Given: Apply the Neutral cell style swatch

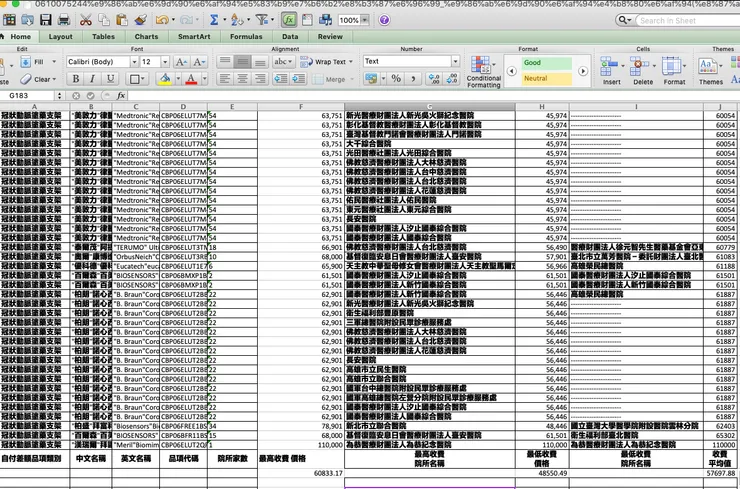Looking at the screenshot, I should (x=547, y=78).
